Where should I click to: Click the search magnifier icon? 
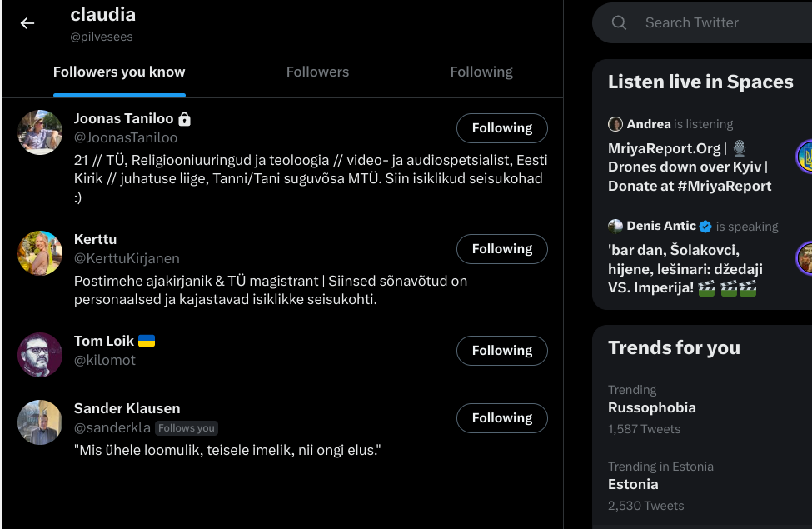click(x=619, y=23)
